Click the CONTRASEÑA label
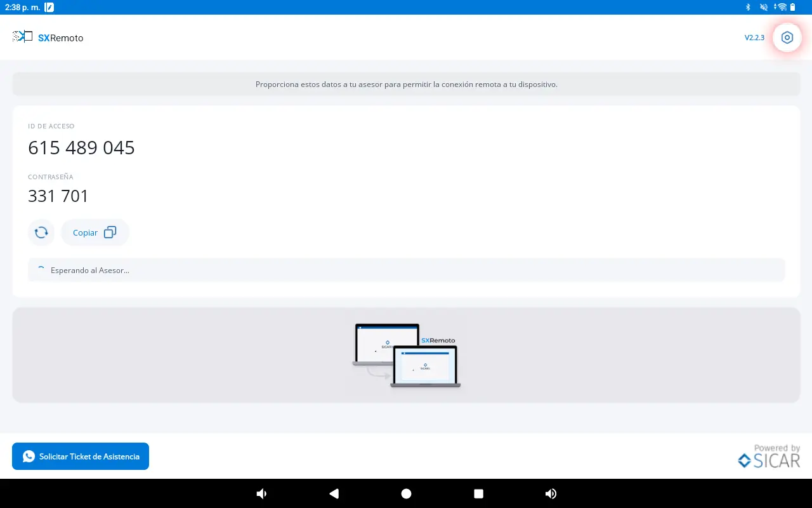 [51, 177]
